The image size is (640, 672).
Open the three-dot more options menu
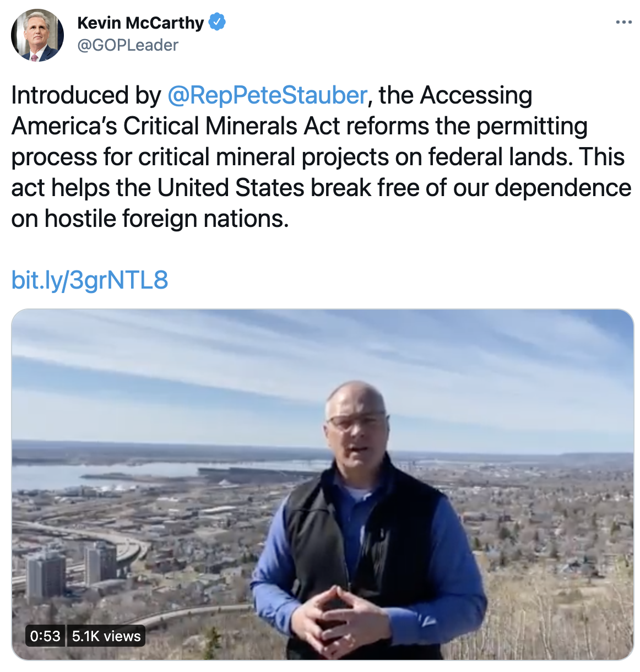click(623, 23)
